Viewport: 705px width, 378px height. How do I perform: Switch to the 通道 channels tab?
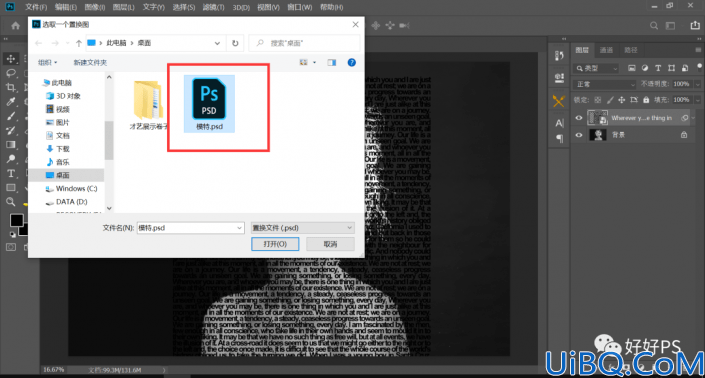606,50
